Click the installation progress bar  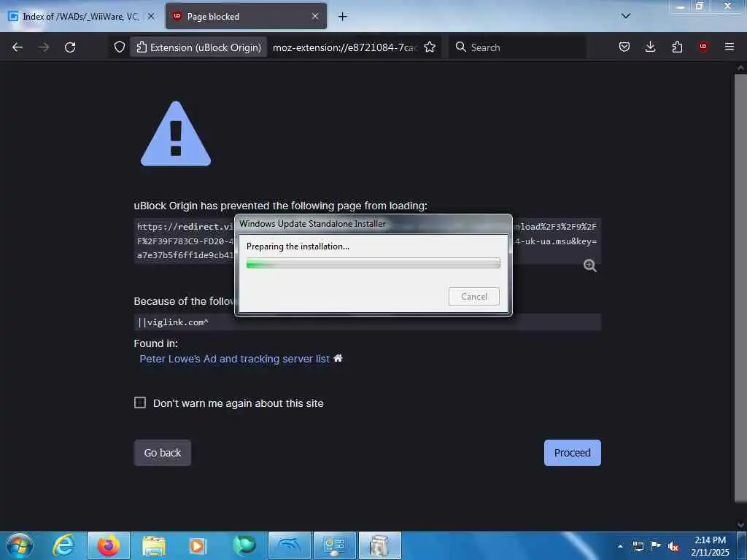click(x=373, y=262)
